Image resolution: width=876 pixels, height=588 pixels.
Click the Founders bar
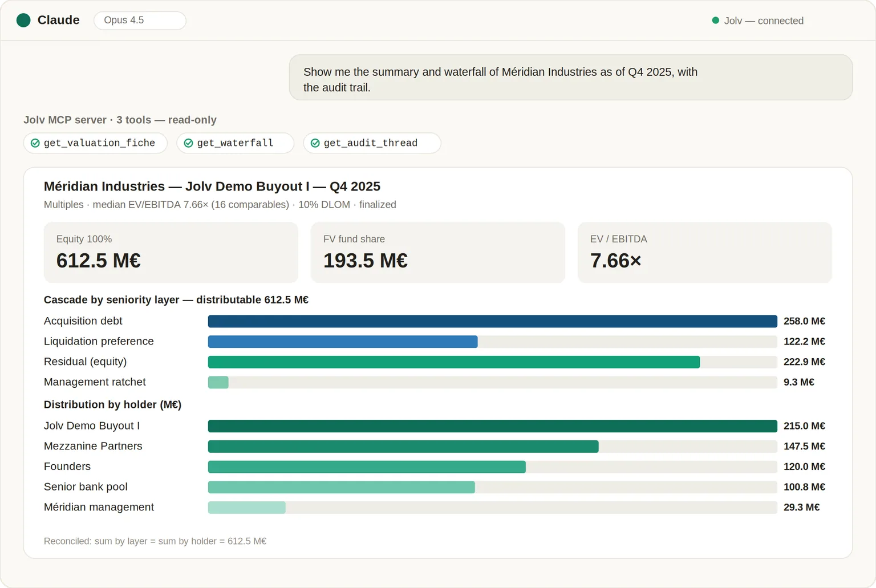(x=367, y=467)
